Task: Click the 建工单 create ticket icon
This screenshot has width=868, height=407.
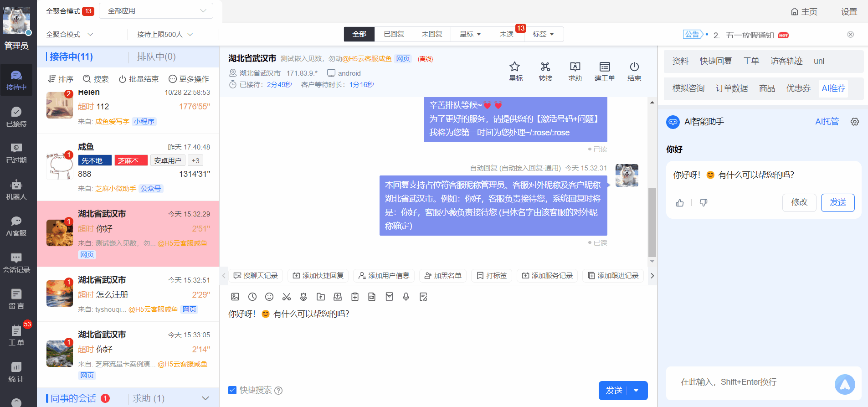Action: click(605, 72)
